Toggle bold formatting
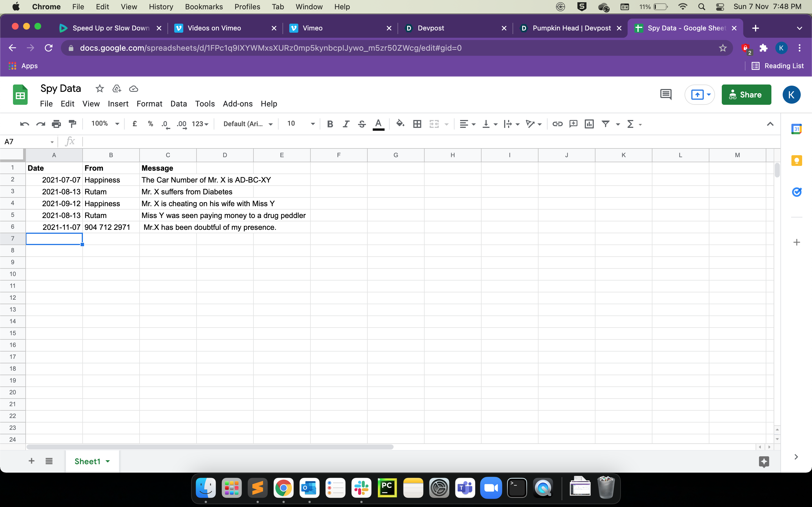The width and height of the screenshot is (812, 507). 330,124
